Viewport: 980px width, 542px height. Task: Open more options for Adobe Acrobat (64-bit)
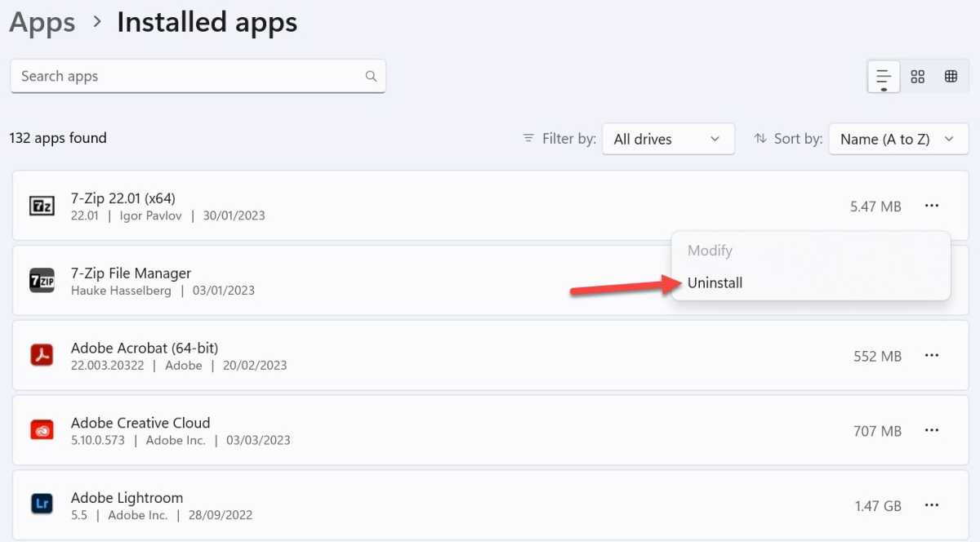pos(932,355)
